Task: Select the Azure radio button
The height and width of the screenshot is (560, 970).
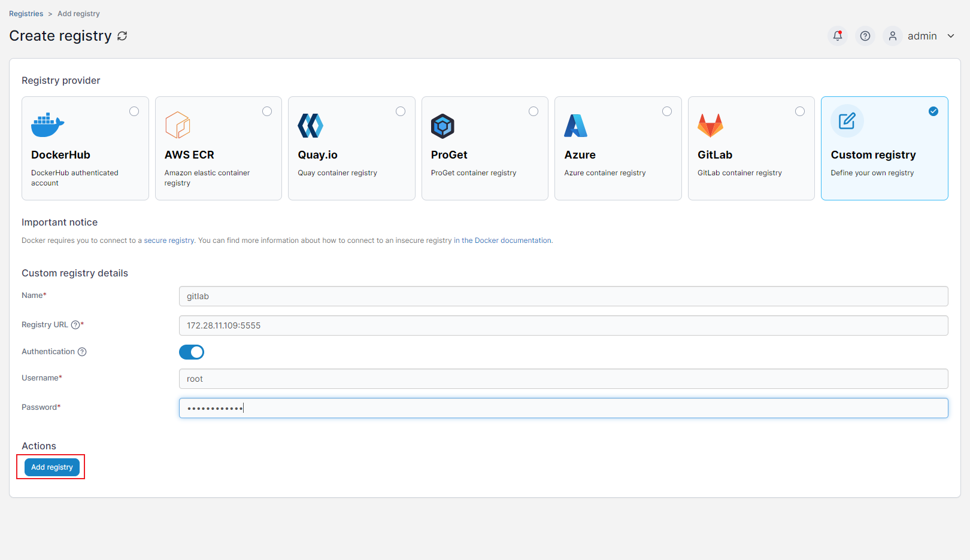Action: click(x=667, y=111)
